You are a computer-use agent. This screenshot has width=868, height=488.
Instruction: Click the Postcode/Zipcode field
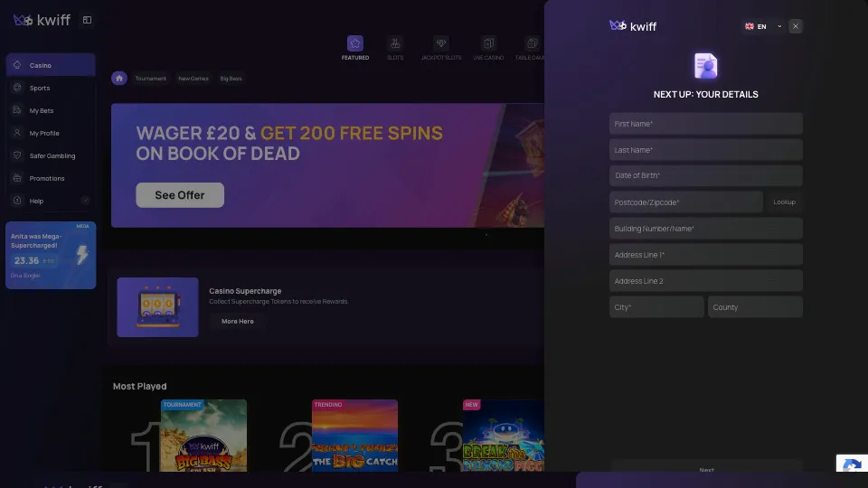[686, 202]
